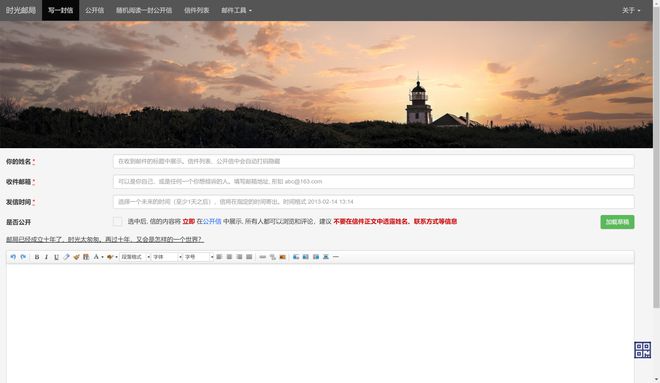Open the tenth anniversary announcement link

tap(105, 239)
